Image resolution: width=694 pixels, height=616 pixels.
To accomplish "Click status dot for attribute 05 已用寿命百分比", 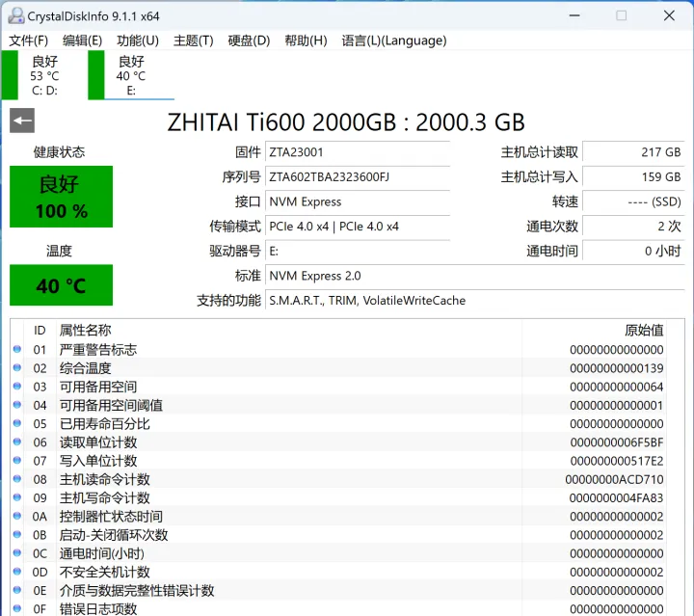I will point(17,424).
